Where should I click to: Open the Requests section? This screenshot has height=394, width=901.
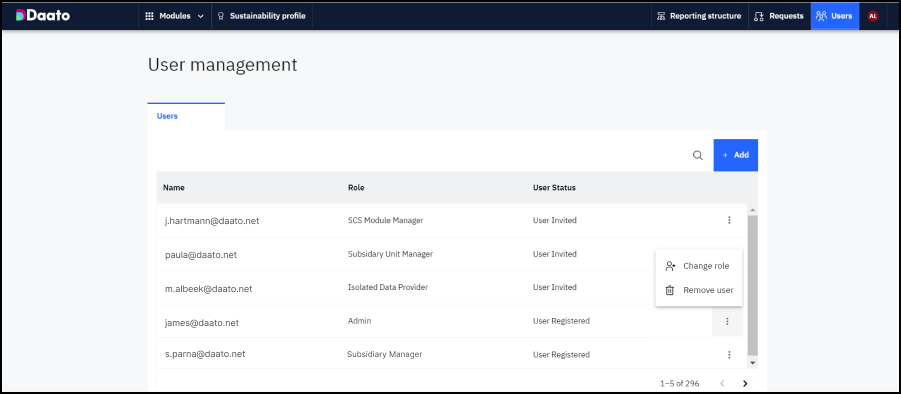[x=779, y=16]
